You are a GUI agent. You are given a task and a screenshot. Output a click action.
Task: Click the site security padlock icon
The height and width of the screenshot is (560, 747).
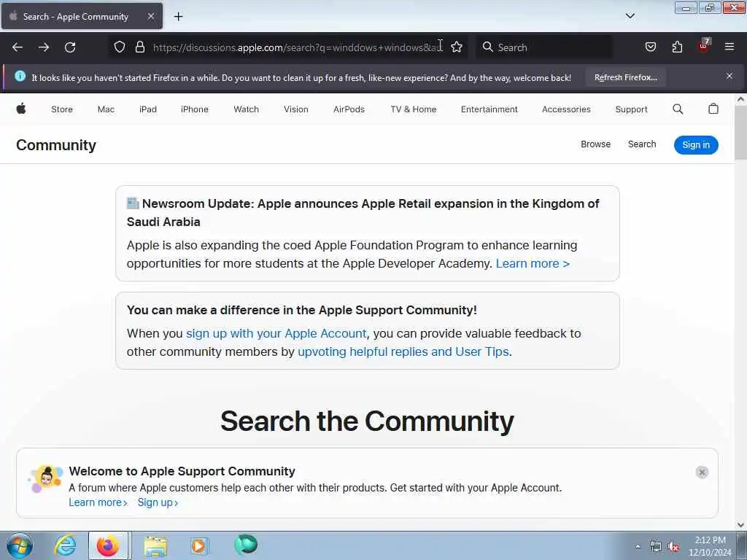[x=139, y=47]
